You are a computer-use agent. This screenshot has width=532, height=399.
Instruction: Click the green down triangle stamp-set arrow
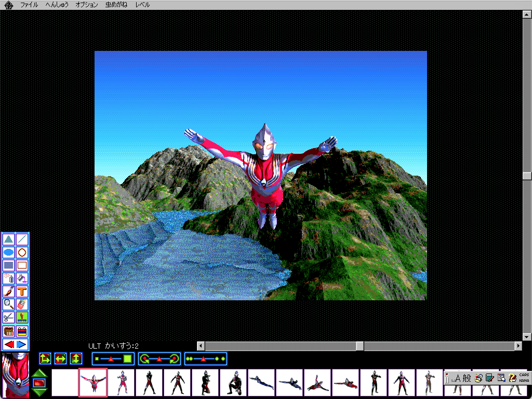[39, 392]
